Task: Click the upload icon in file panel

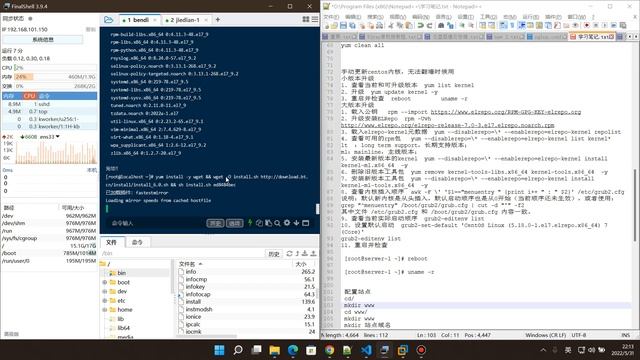Action: point(313,253)
